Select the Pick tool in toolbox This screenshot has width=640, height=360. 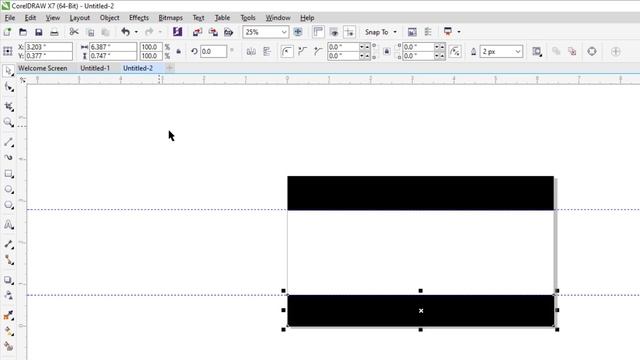click(8, 71)
